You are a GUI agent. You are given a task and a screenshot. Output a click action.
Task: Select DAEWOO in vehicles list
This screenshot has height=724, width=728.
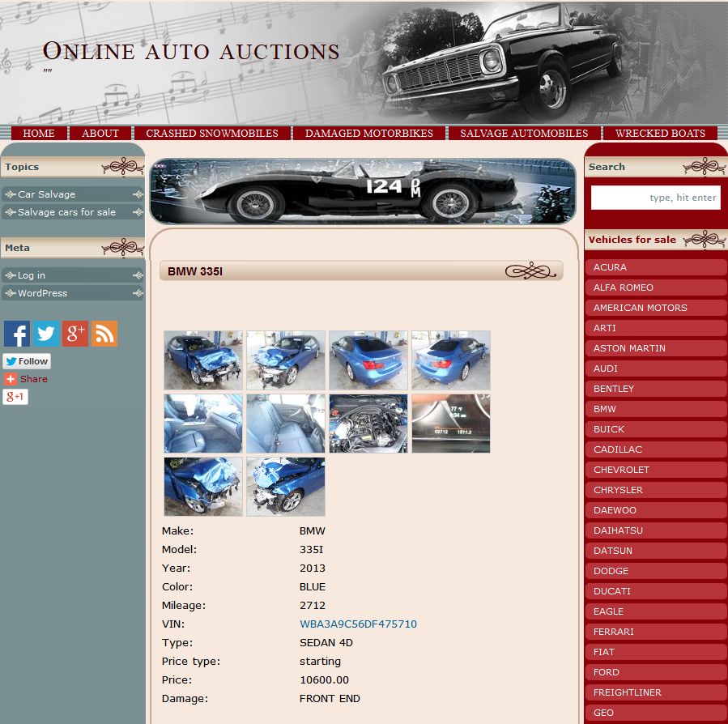(656, 510)
